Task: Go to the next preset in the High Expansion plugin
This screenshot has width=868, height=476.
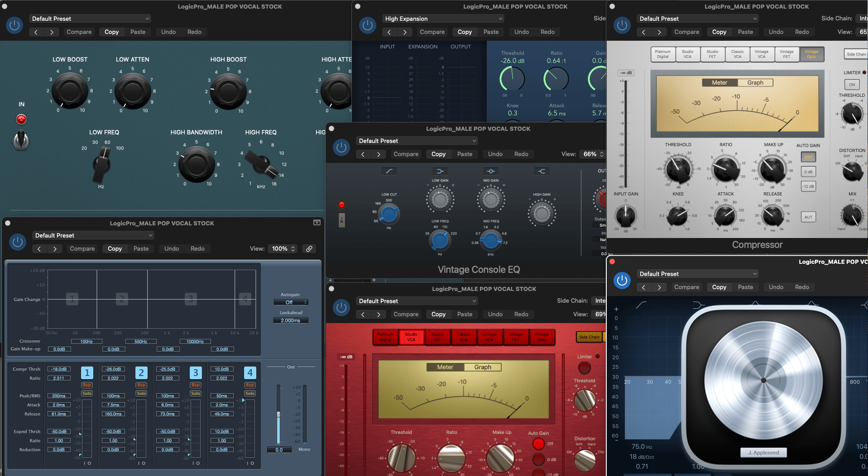Action: (x=405, y=32)
